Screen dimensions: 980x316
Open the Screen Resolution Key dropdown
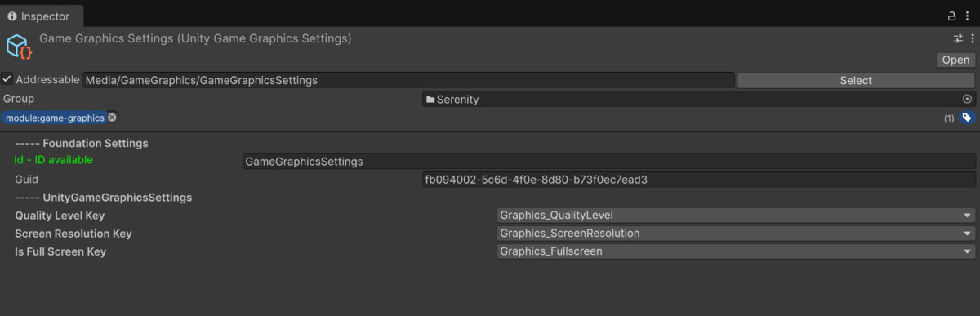coord(736,234)
